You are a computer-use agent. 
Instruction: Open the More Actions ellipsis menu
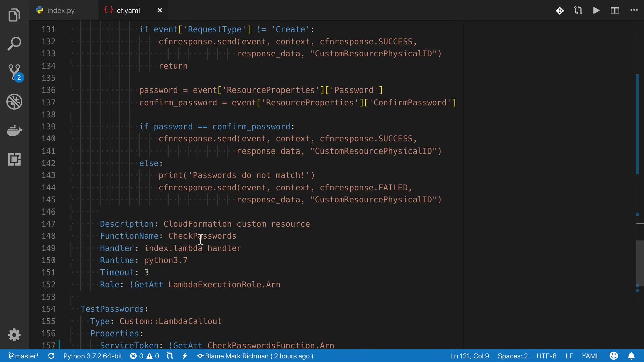[x=634, y=10]
